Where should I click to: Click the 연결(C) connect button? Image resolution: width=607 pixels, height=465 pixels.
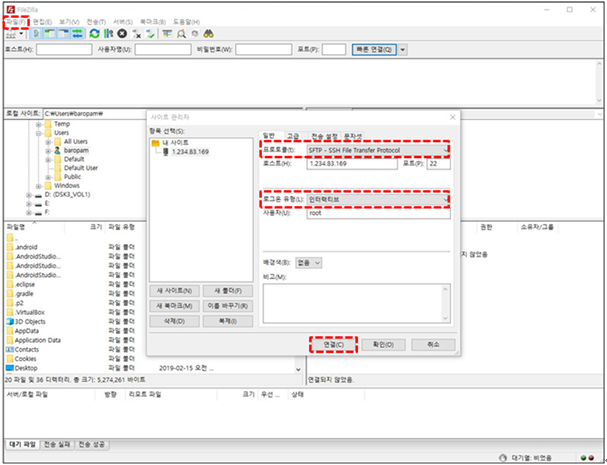click(333, 345)
